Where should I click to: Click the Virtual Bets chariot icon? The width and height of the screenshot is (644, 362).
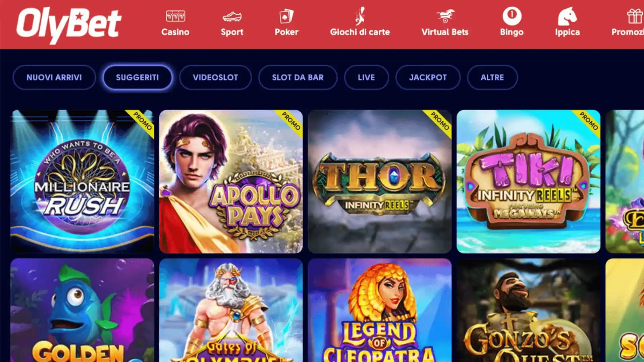[x=445, y=16]
